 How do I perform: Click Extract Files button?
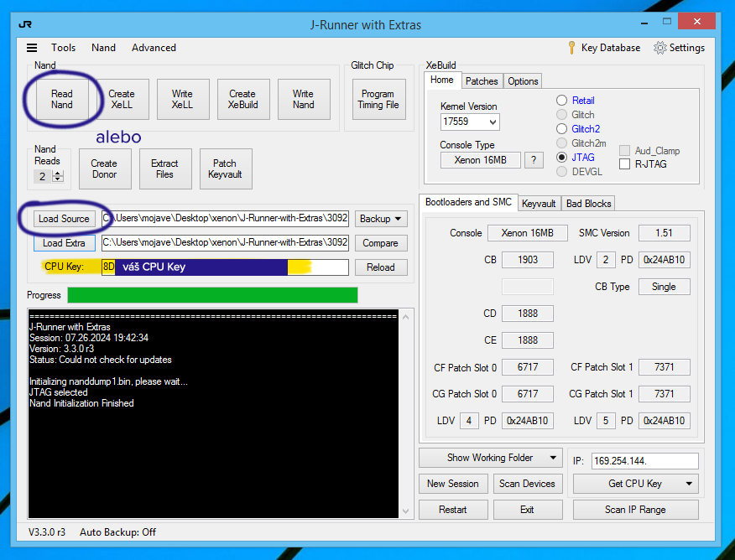tap(164, 169)
